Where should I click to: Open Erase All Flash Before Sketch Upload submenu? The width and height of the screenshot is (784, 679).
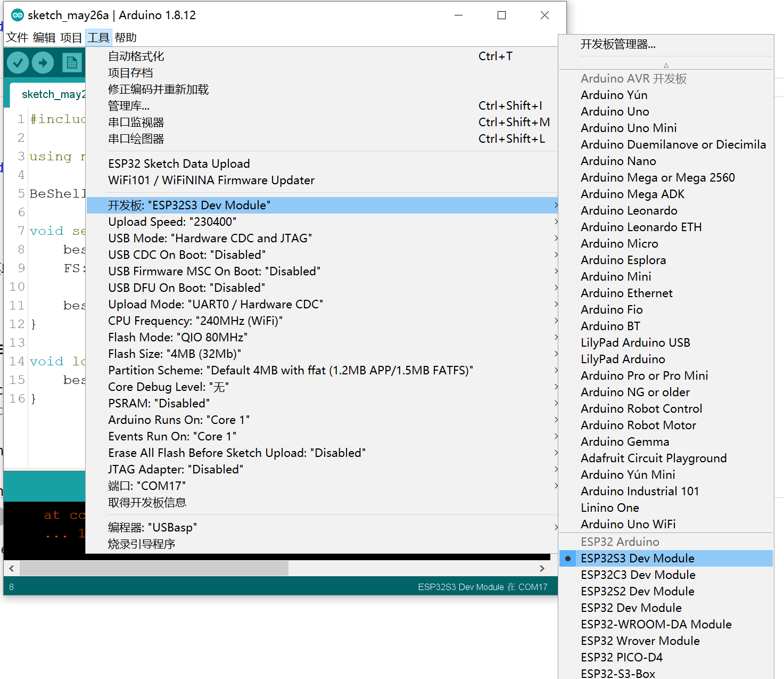[322, 453]
